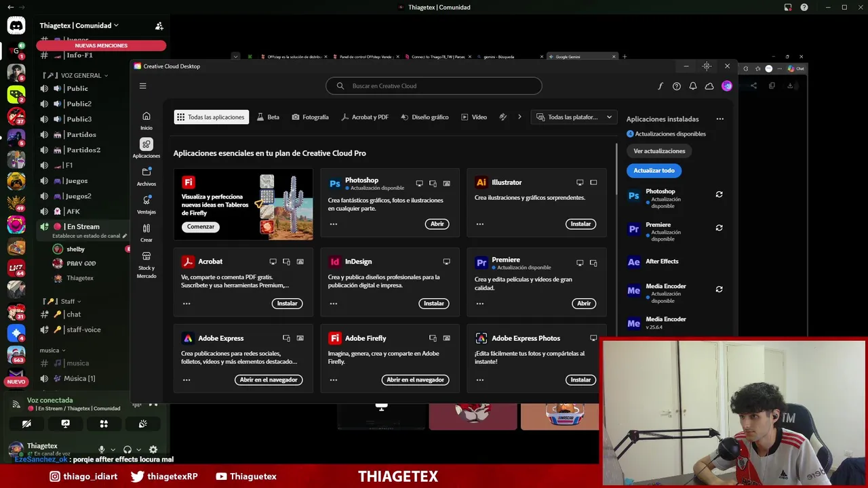
Task: Open the Creative Cloud account avatar
Action: click(727, 86)
